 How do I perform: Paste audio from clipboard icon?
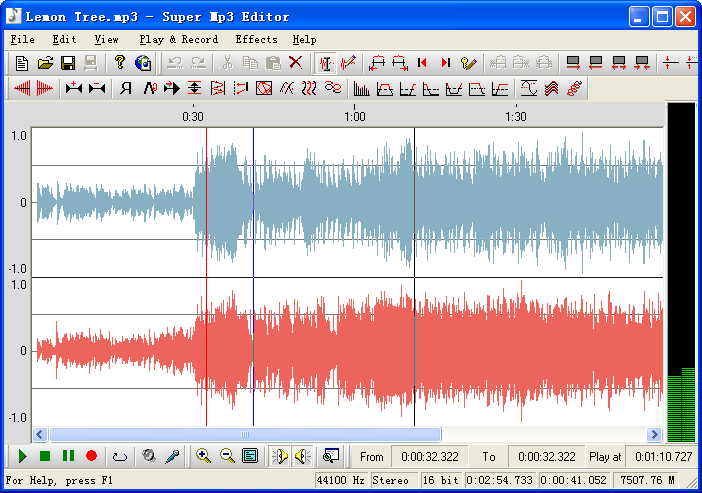tap(273, 63)
